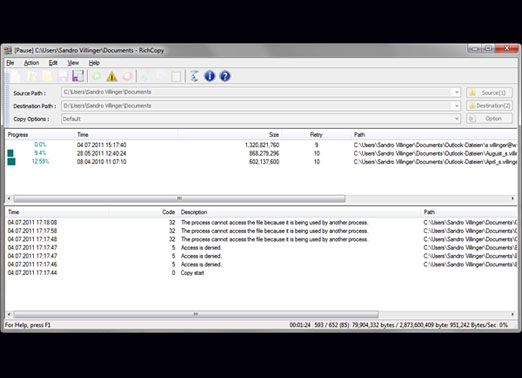This screenshot has width=522, height=378.
Task: Select the 12.59% progress row
Action: (261, 162)
